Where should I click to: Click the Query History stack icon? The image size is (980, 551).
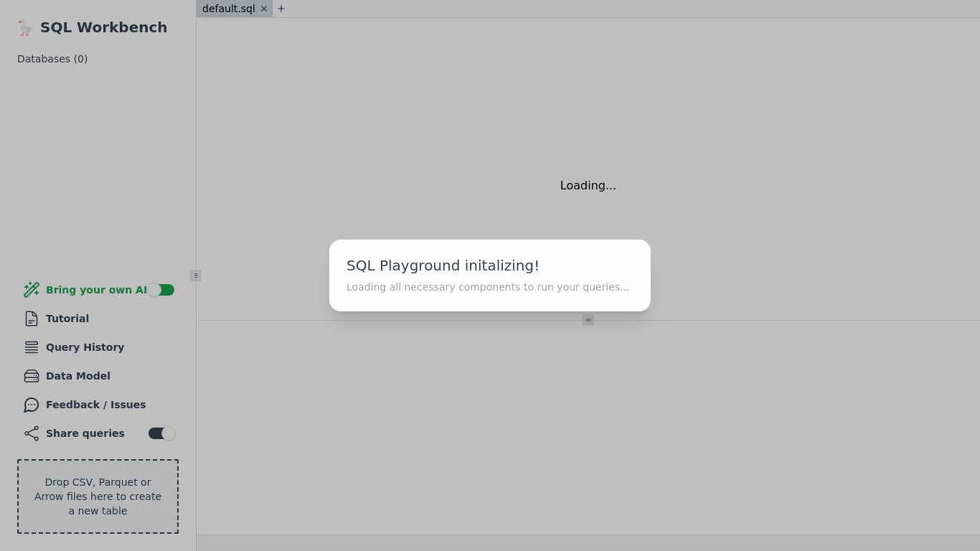[32, 347]
